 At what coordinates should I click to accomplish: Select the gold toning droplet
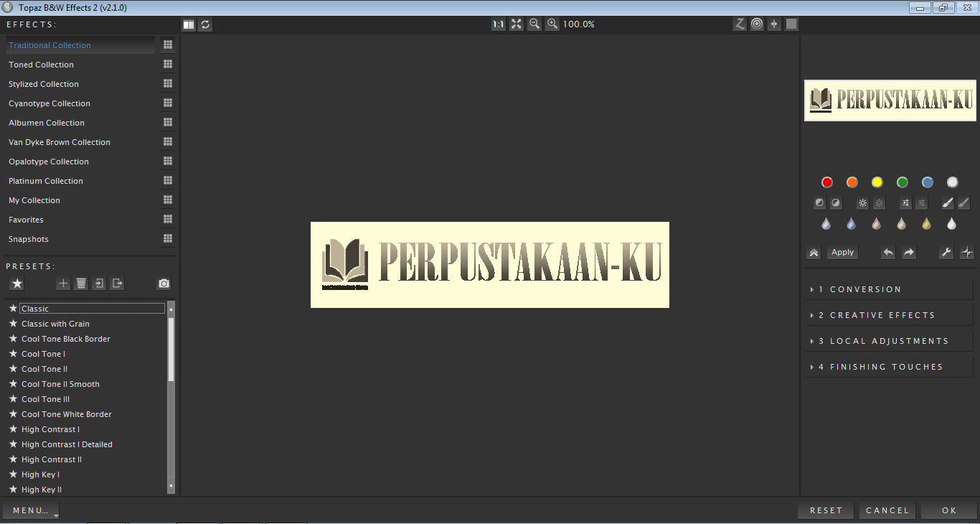[x=926, y=224]
